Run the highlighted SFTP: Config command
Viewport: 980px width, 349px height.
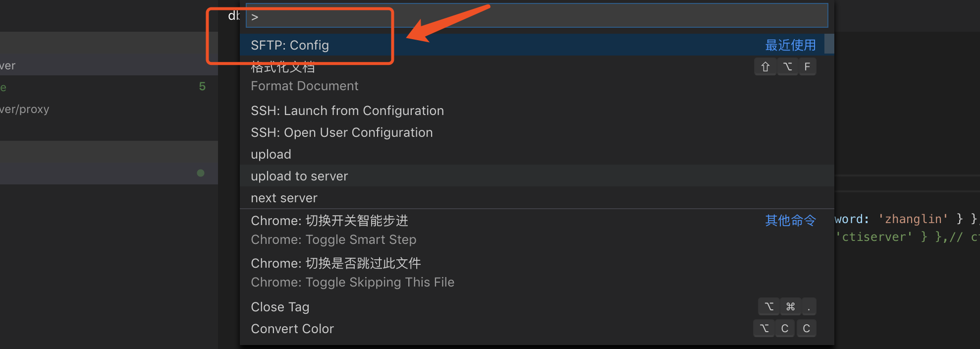(x=290, y=45)
